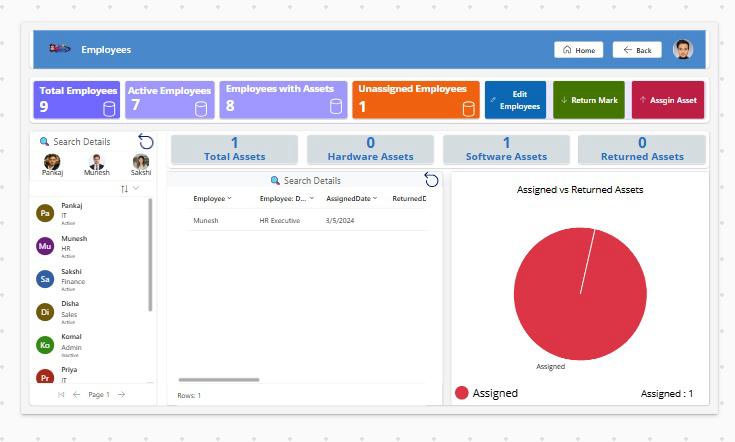Click the table horizontal scrollbar
The width and height of the screenshot is (735, 442).
pos(219,380)
